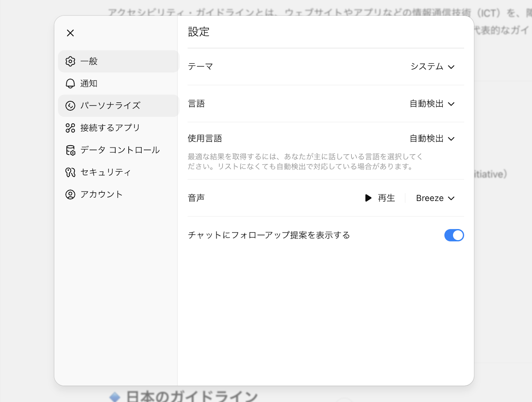Open パーソナライズ via its sidebar icon
The image size is (532, 402).
[70, 106]
